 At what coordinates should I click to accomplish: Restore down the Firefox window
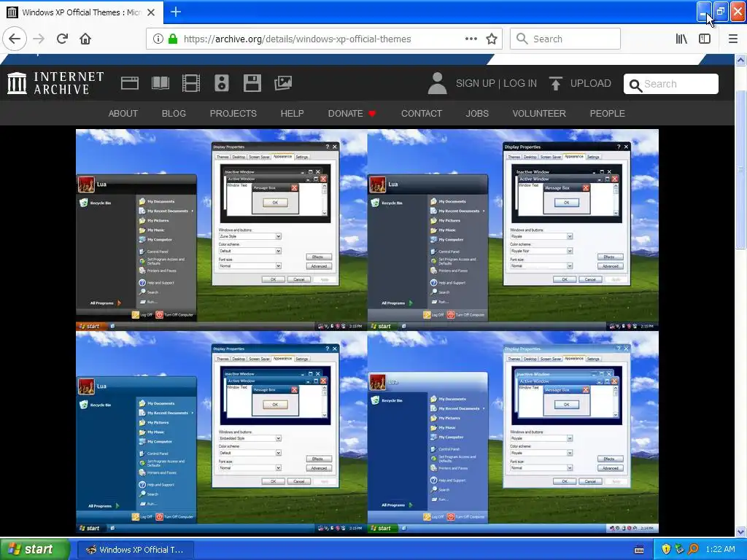[721, 12]
